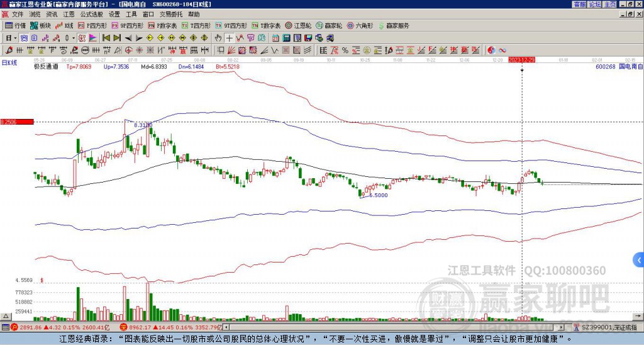Click the blue infinity symbol icon
This screenshot has width=644, height=345.
pyautogui.click(x=502, y=50)
